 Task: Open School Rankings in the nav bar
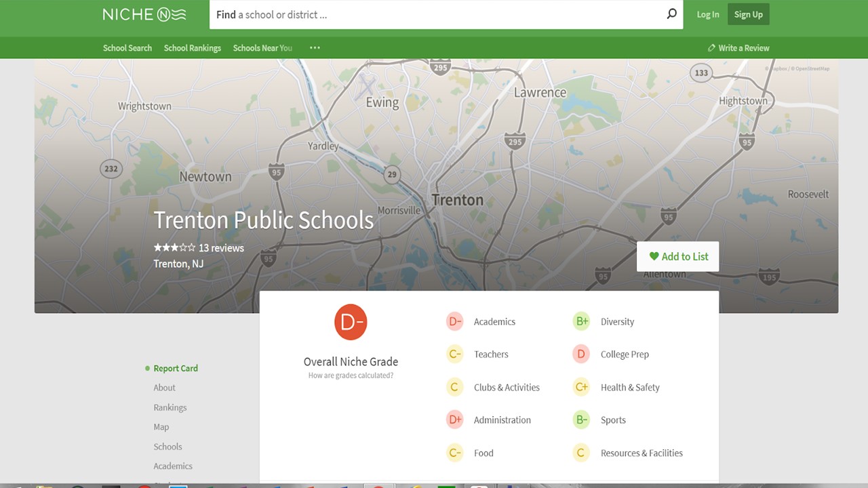[193, 48]
